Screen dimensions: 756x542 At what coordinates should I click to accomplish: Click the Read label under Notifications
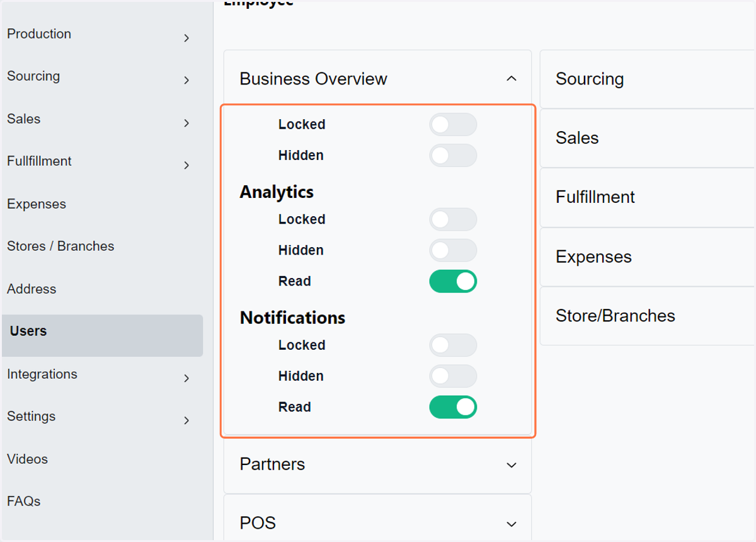(295, 408)
